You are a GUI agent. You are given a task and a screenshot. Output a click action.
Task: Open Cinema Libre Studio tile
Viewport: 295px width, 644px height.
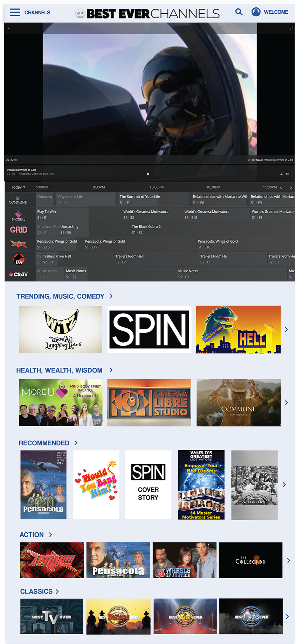pos(149,402)
